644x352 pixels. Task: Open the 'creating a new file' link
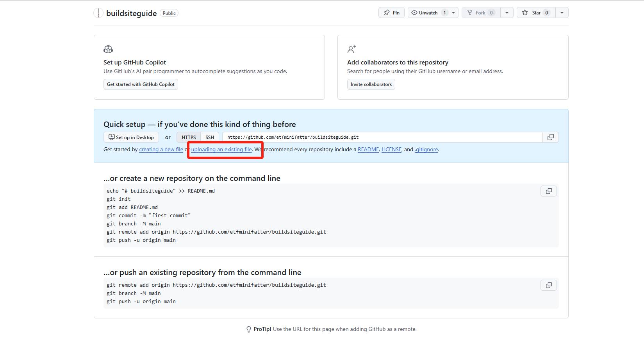pyautogui.click(x=161, y=150)
